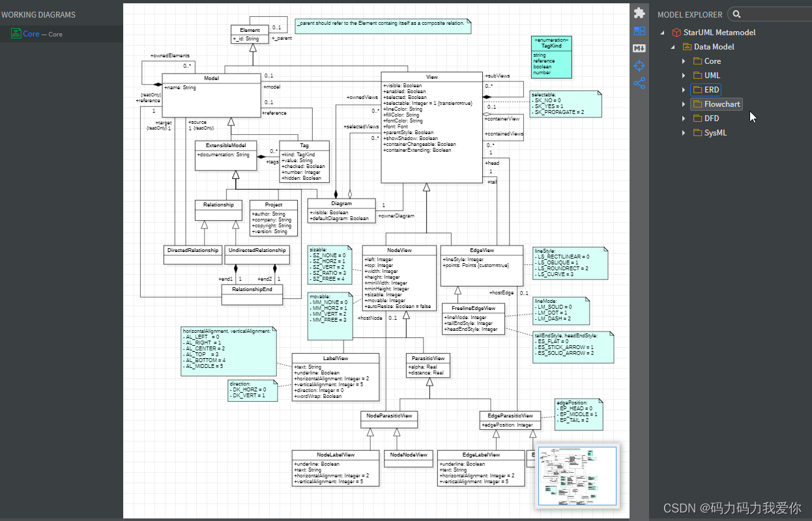This screenshot has height=521, width=812.
Task: Click the ERD folder icon
Action: coord(697,90)
